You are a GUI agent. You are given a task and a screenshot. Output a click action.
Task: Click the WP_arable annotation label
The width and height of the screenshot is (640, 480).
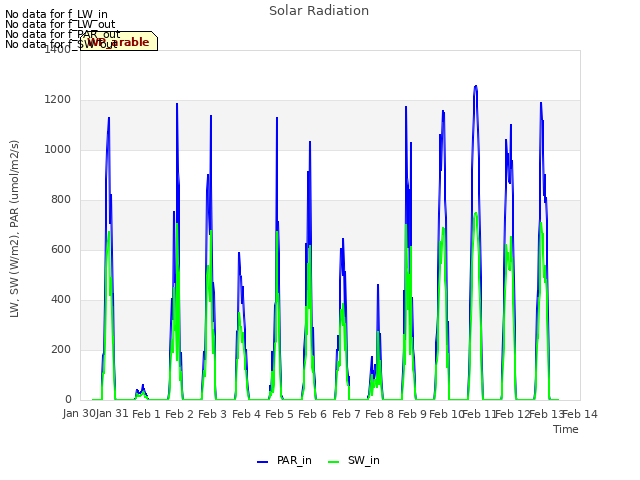pos(119,41)
